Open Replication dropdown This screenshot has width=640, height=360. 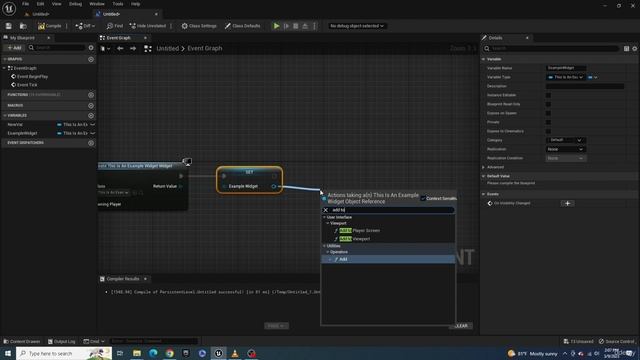[565, 149]
